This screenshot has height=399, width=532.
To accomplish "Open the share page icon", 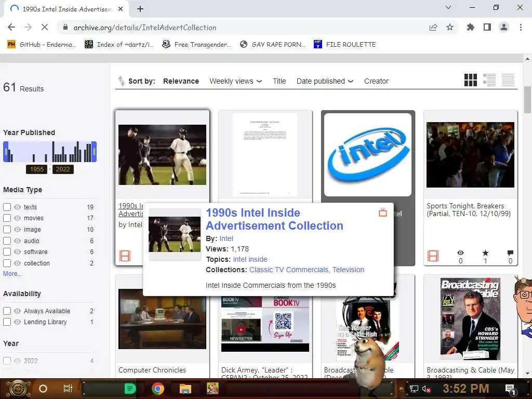I will click(433, 28).
